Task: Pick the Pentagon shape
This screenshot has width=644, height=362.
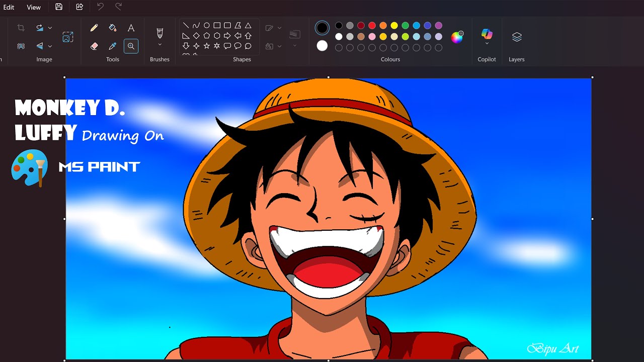Action: tap(206, 36)
